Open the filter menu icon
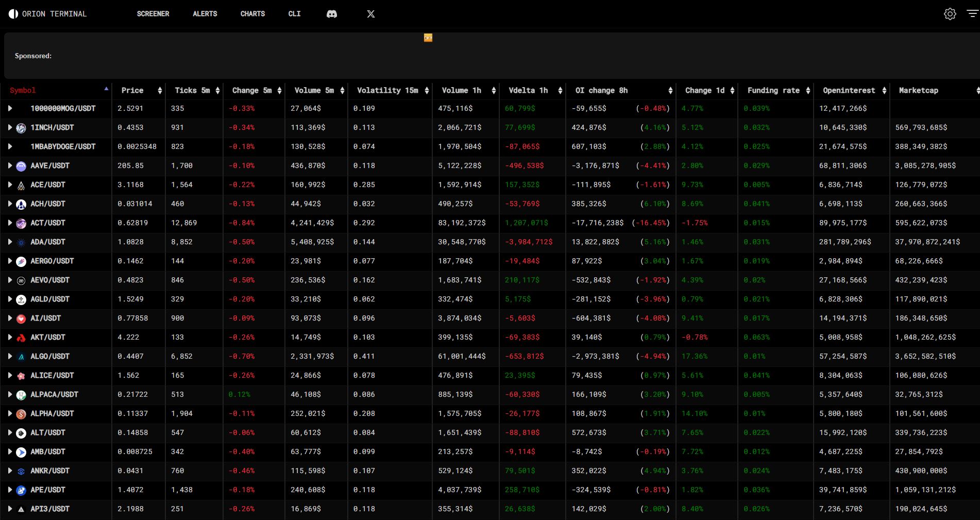980x520 pixels. coord(972,14)
